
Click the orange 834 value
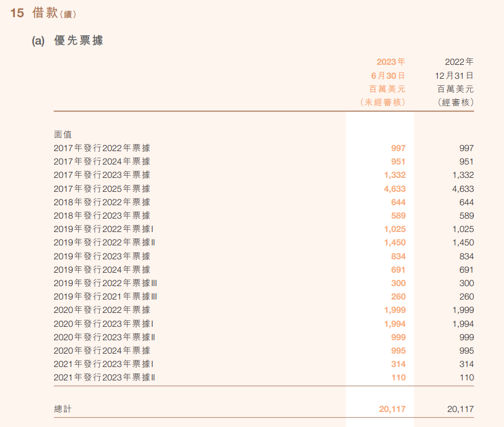point(398,256)
